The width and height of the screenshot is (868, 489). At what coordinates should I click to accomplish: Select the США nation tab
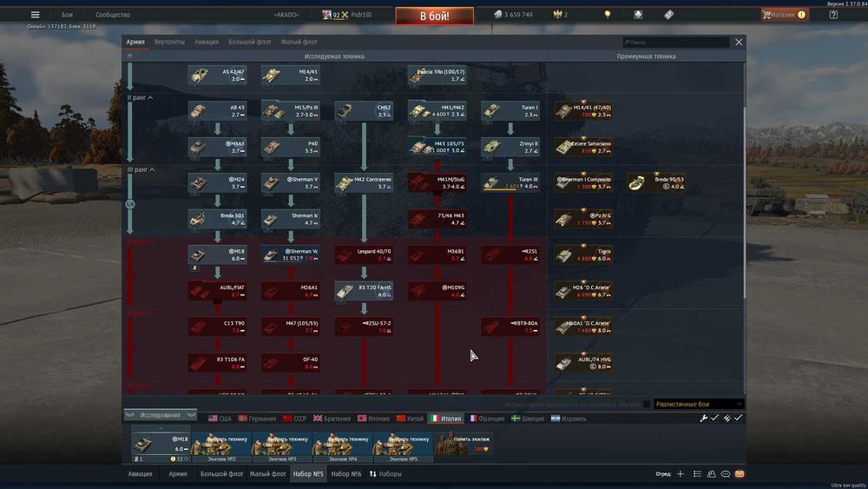(220, 419)
